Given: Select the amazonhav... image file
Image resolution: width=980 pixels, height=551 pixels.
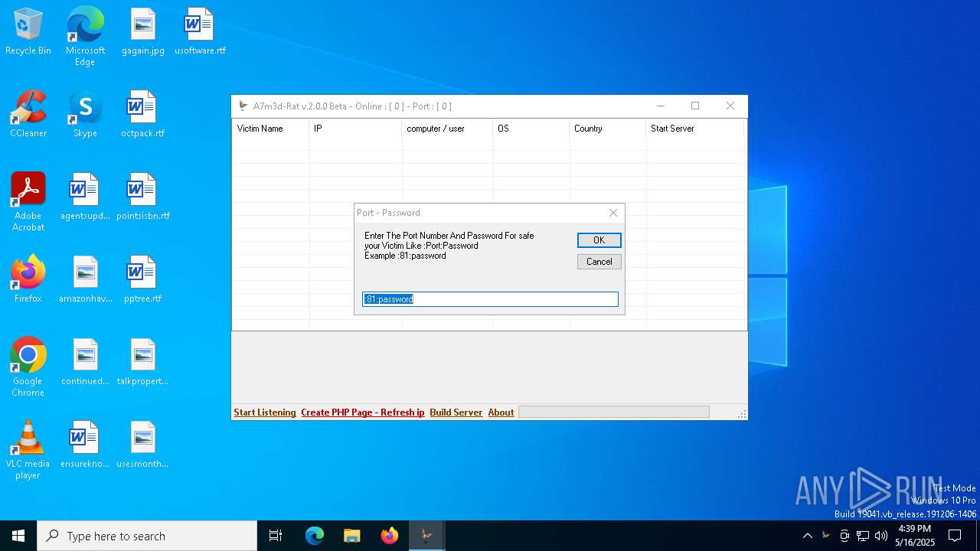Looking at the screenshot, I should pyautogui.click(x=85, y=280).
